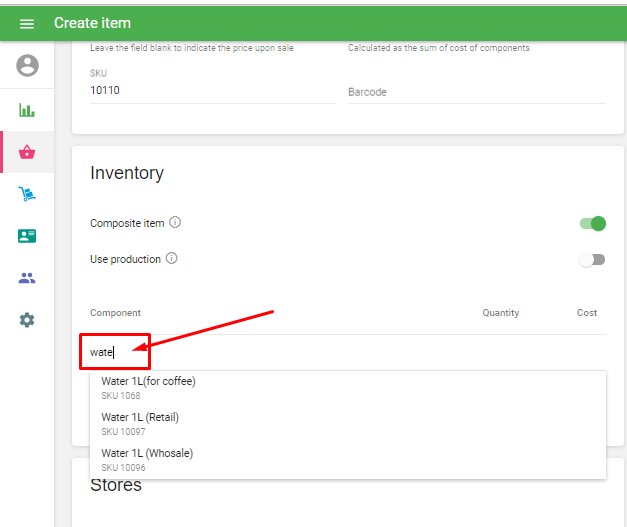Open Inventory management cart icon
The width and height of the screenshot is (627, 527).
(x=27, y=194)
